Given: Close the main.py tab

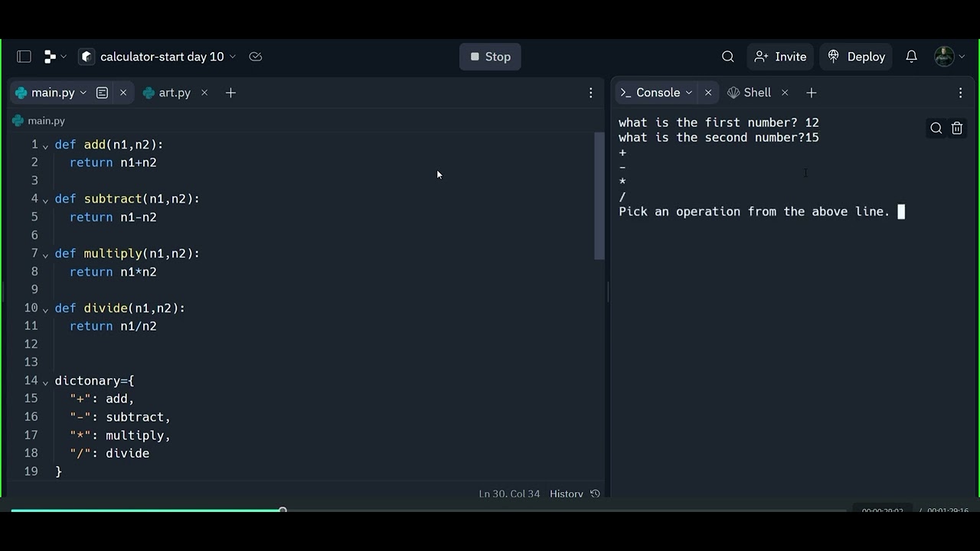Looking at the screenshot, I should pos(123,93).
